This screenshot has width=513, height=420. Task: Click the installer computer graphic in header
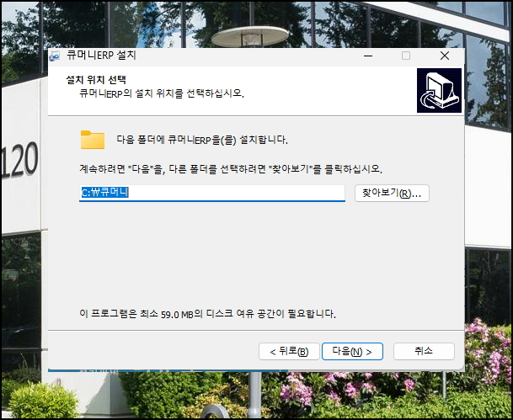pos(439,91)
